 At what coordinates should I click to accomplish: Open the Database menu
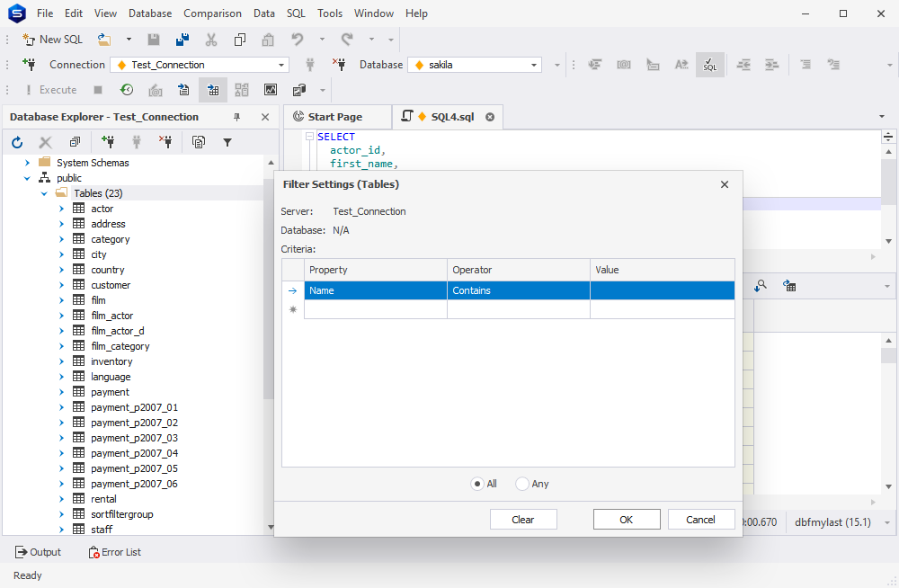149,13
